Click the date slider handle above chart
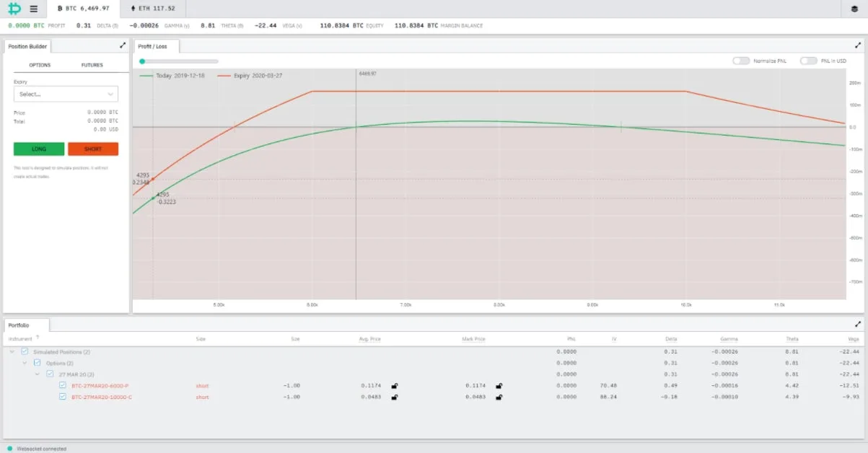Image resolution: width=868 pixels, height=453 pixels. coord(142,61)
